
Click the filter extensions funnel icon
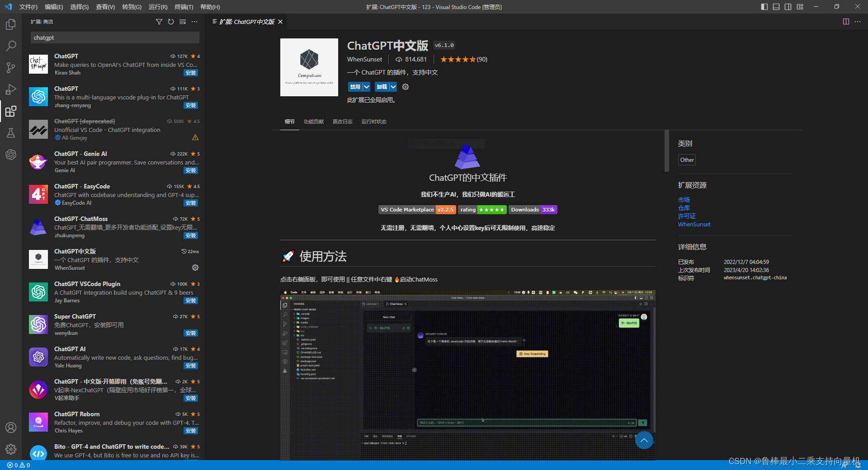point(159,22)
